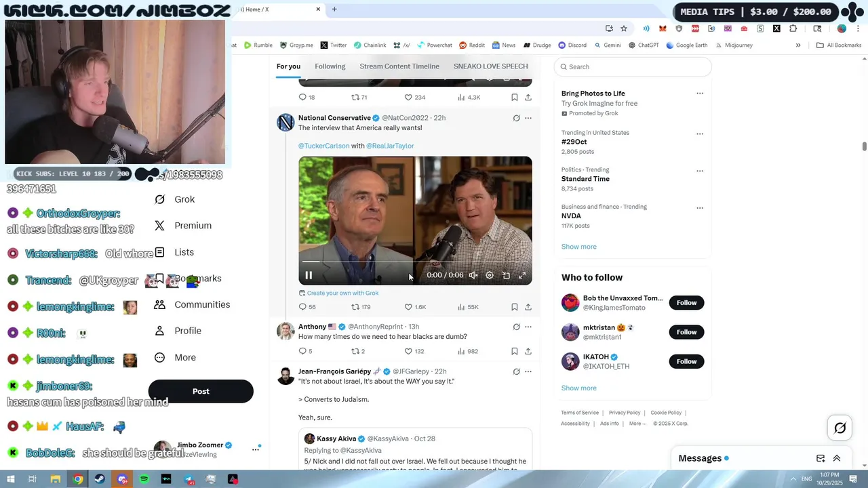The height and width of the screenshot is (488, 868).
Task: Select the For you tab
Action: coord(288,66)
